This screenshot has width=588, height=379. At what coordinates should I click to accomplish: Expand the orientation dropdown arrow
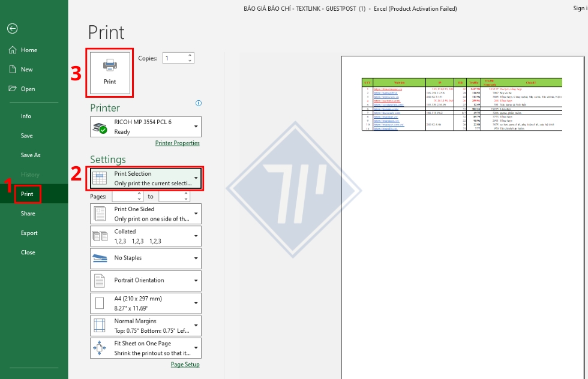tap(196, 281)
